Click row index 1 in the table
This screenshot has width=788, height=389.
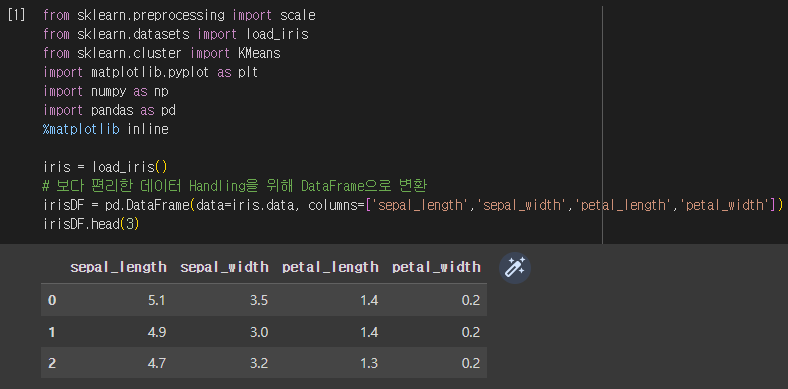(52, 332)
